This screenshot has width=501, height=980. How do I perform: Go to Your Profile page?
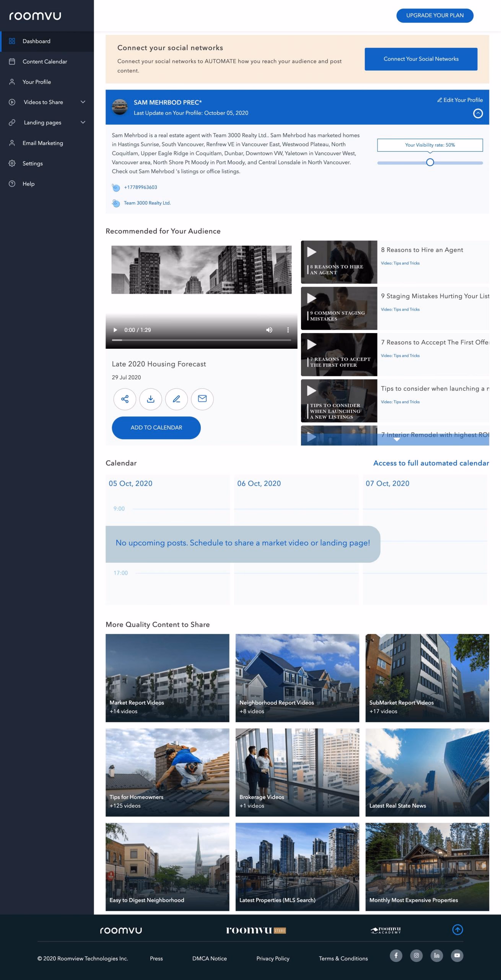[x=47, y=82]
